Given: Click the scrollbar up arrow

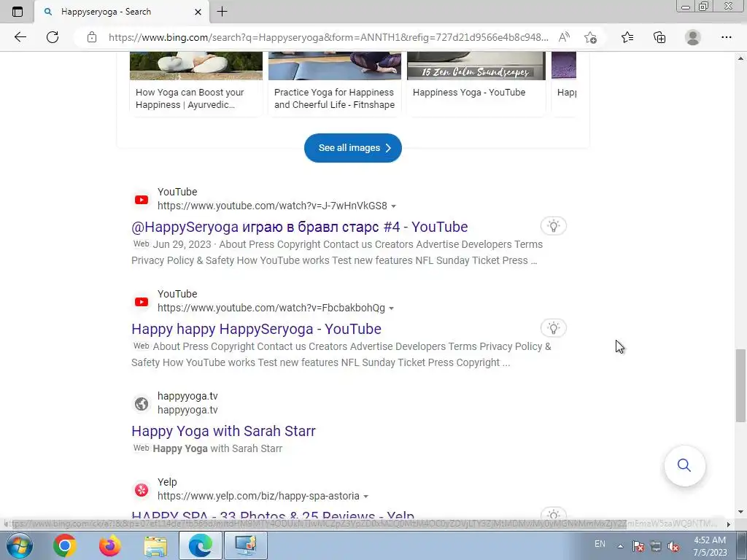Looking at the screenshot, I should pyautogui.click(x=740, y=58).
